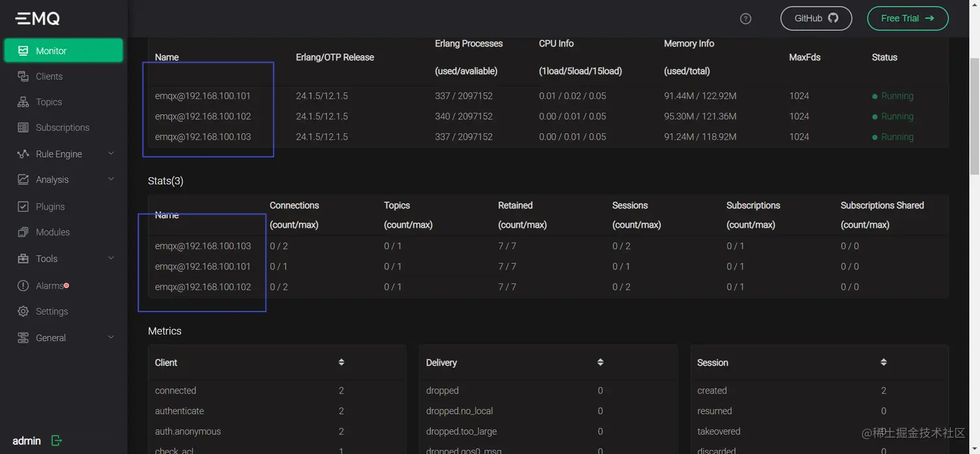Sort the Session metrics card

883,363
